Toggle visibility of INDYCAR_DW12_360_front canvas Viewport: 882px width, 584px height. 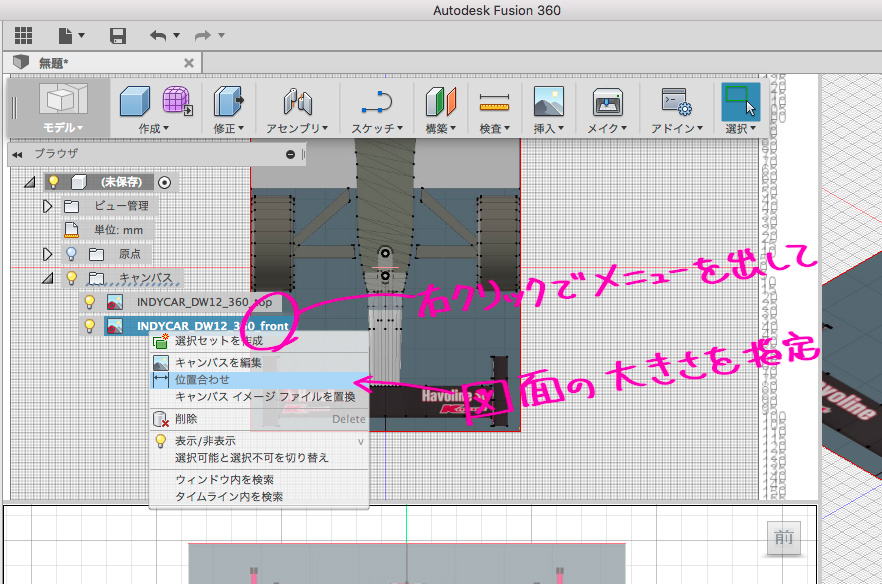tap(89, 326)
